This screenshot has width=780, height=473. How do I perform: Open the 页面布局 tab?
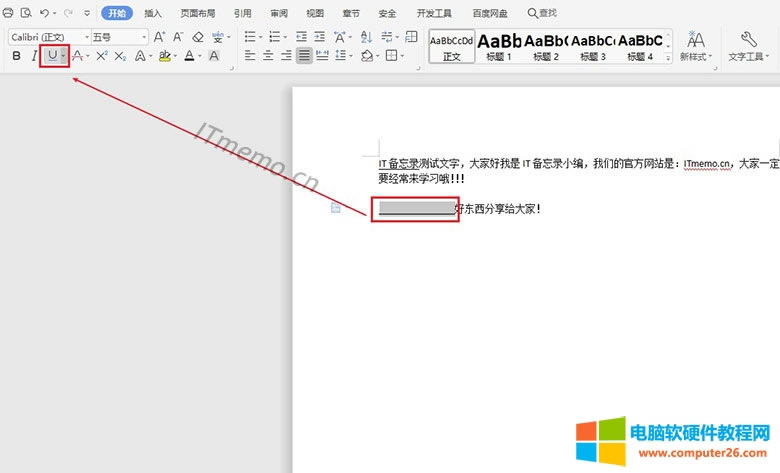(197, 13)
